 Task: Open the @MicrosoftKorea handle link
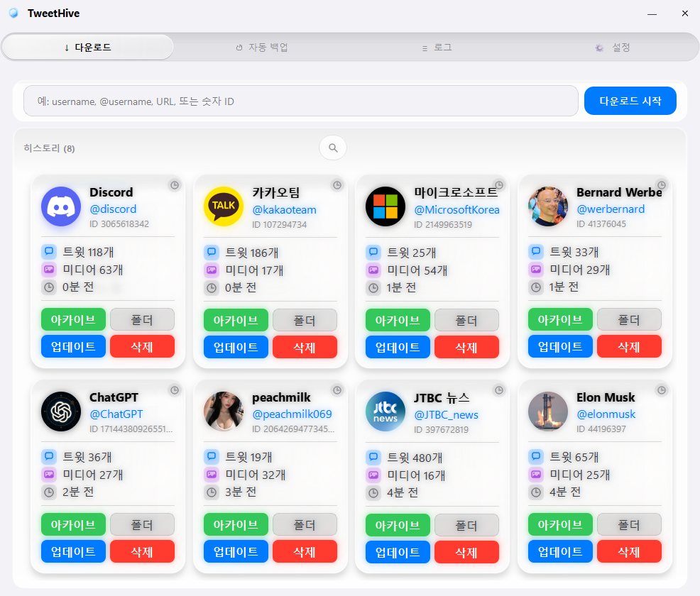(456, 210)
